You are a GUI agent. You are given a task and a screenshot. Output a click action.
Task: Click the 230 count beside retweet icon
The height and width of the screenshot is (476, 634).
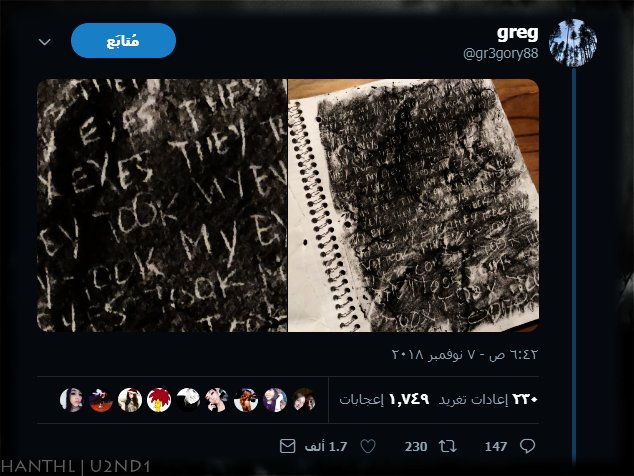pyautogui.click(x=416, y=446)
